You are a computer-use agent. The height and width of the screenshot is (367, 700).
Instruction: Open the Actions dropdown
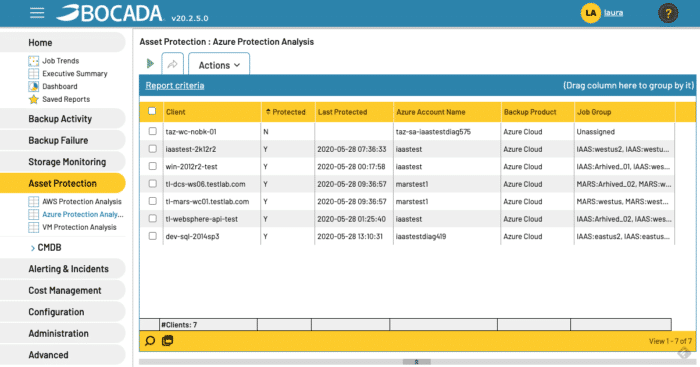[x=219, y=65]
